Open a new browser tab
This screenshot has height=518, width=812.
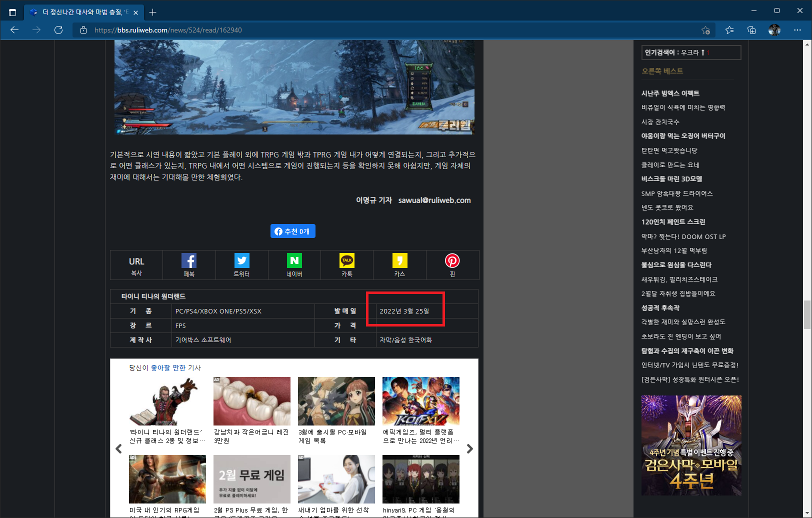tap(153, 12)
